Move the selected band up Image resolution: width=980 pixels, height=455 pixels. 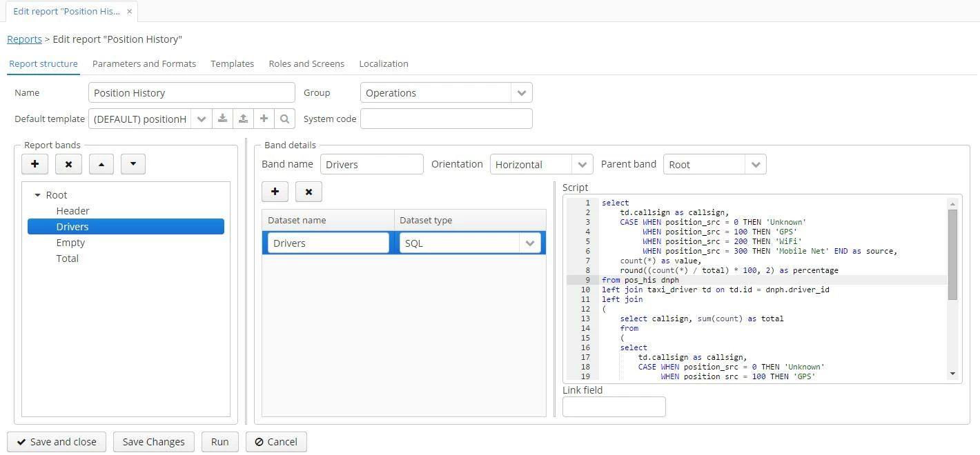pyautogui.click(x=101, y=164)
